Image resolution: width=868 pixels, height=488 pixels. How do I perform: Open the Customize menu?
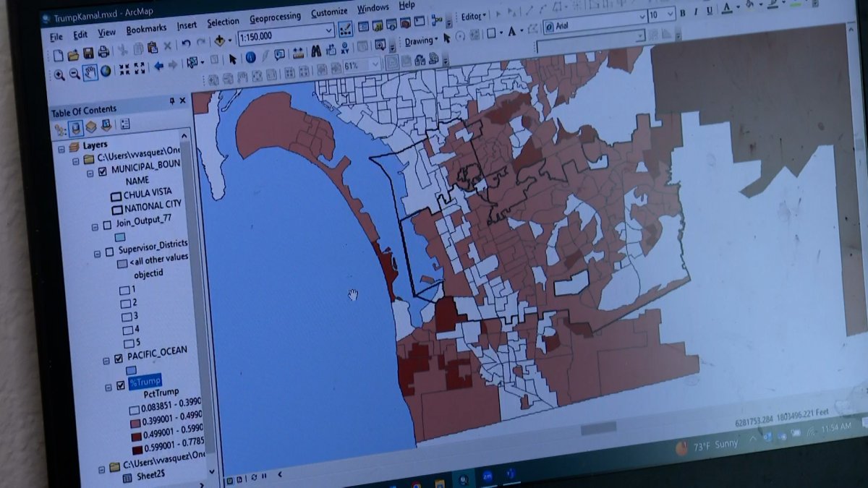point(329,13)
